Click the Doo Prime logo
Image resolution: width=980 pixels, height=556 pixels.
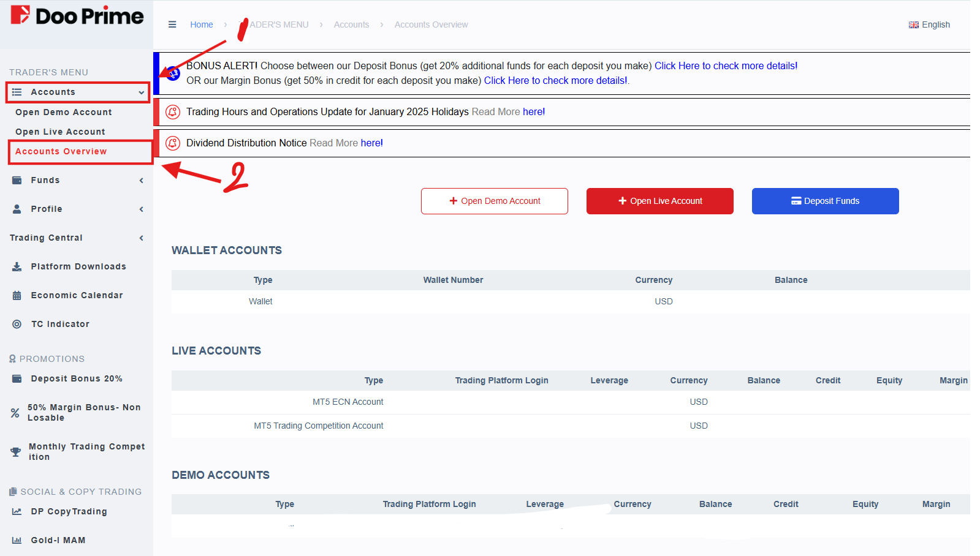click(x=77, y=16)
